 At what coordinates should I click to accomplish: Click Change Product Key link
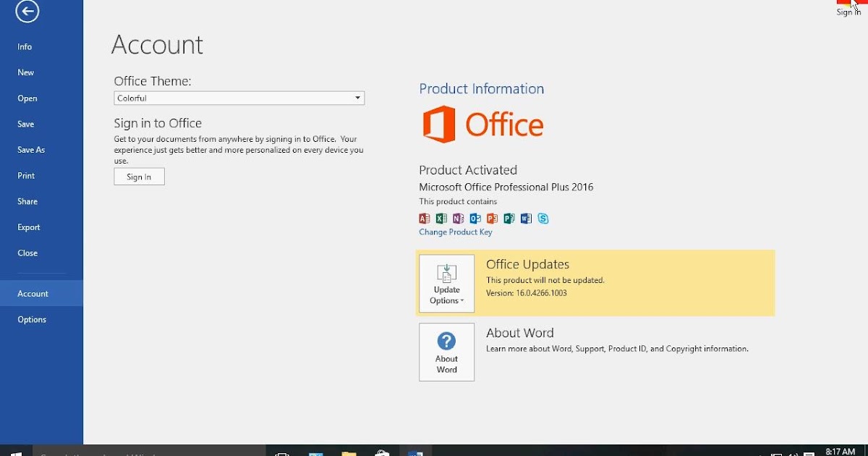456,232
